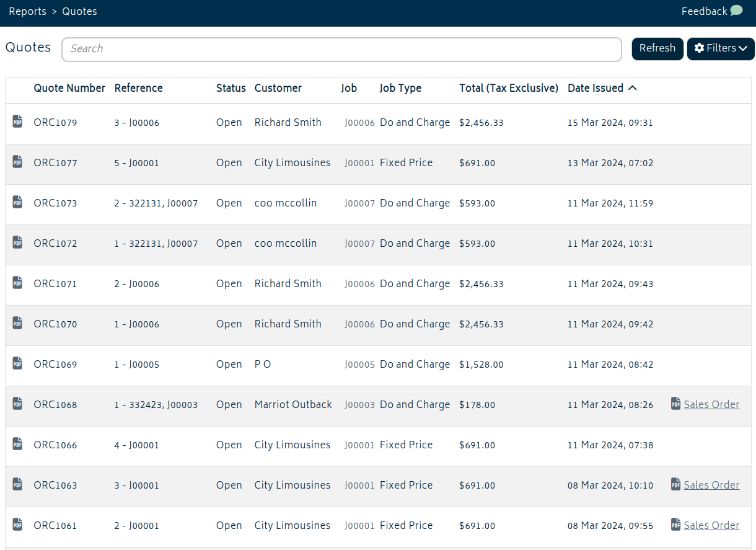
Task: Sort by Job Type column header
Action: point(400,88)
